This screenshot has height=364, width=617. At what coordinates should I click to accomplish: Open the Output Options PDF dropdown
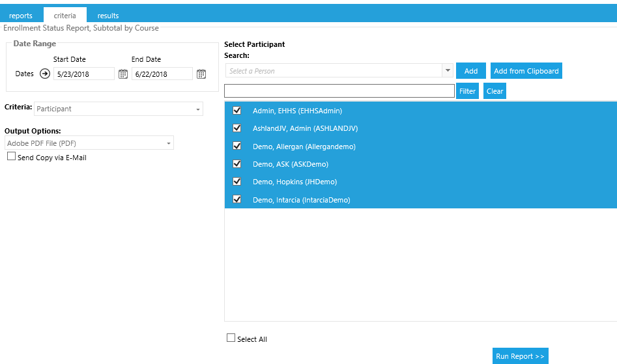(169, 143)
